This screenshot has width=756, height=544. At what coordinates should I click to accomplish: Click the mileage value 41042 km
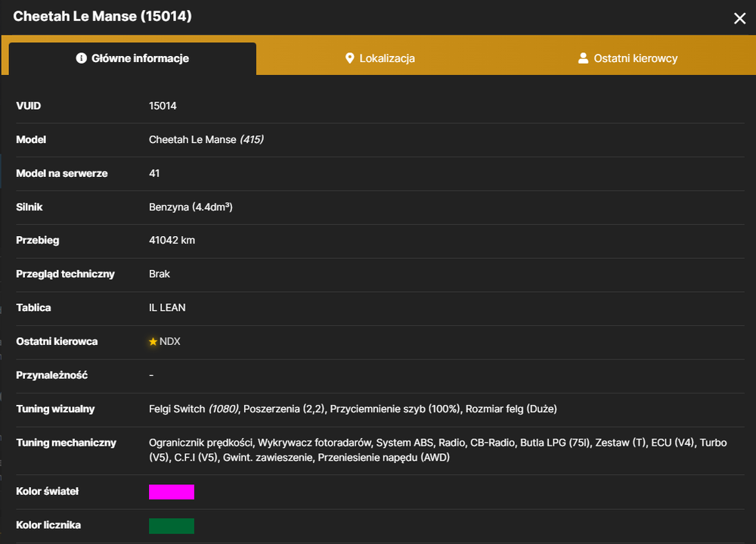click(x=172, y=240)
